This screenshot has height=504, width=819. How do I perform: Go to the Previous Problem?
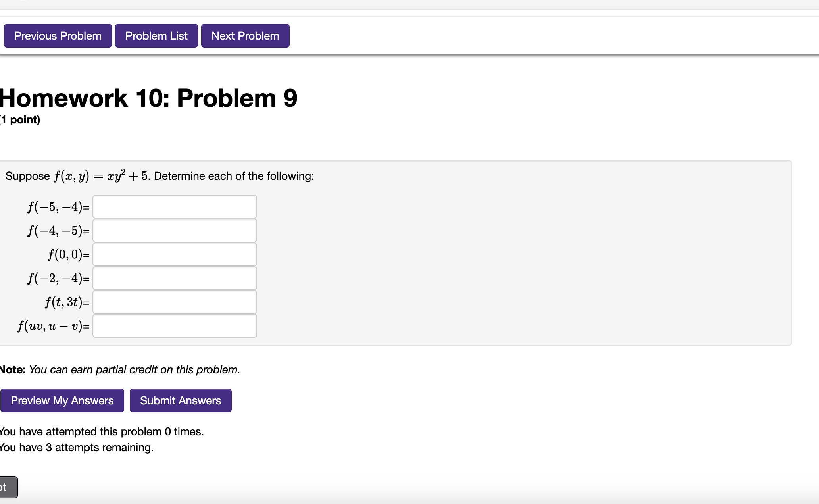coord(58,36)
